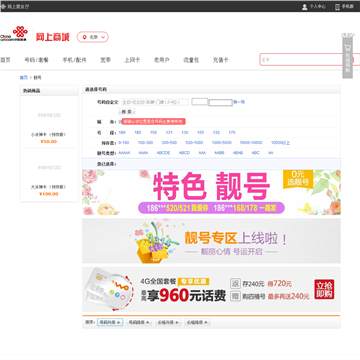Open the 首页 home menu item
Viewport: 360px width, 360px height.
(x=5, y=60)
